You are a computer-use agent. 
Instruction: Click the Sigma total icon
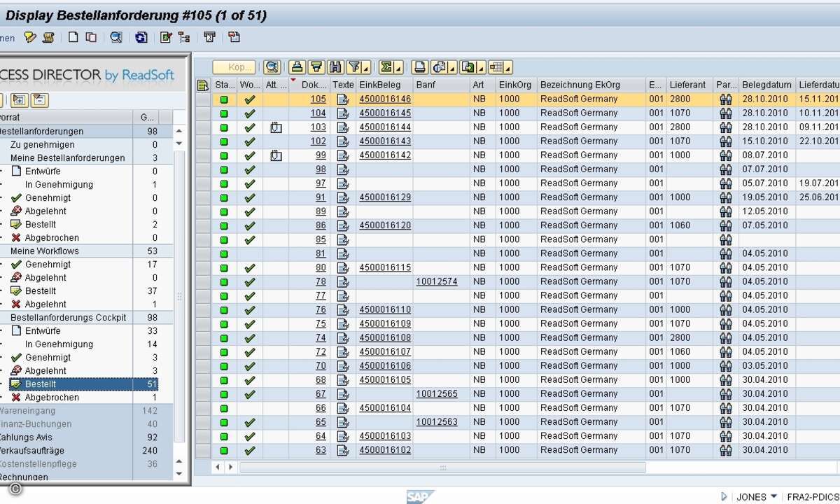coord(386,67)
